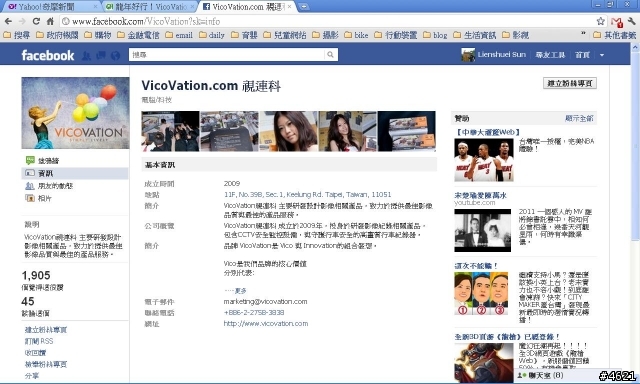Expand the Facebook account dropdown arrow

[x=602, y=55]
